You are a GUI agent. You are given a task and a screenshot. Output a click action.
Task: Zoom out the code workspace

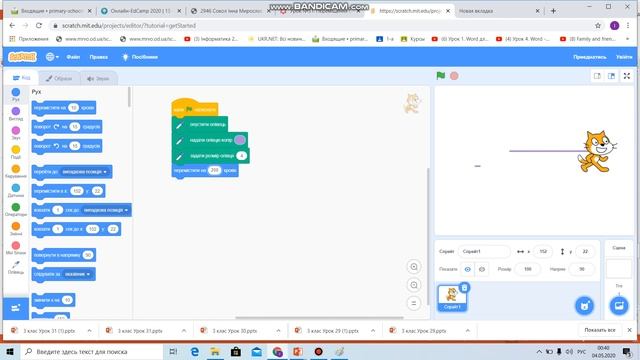pos(413,285)
